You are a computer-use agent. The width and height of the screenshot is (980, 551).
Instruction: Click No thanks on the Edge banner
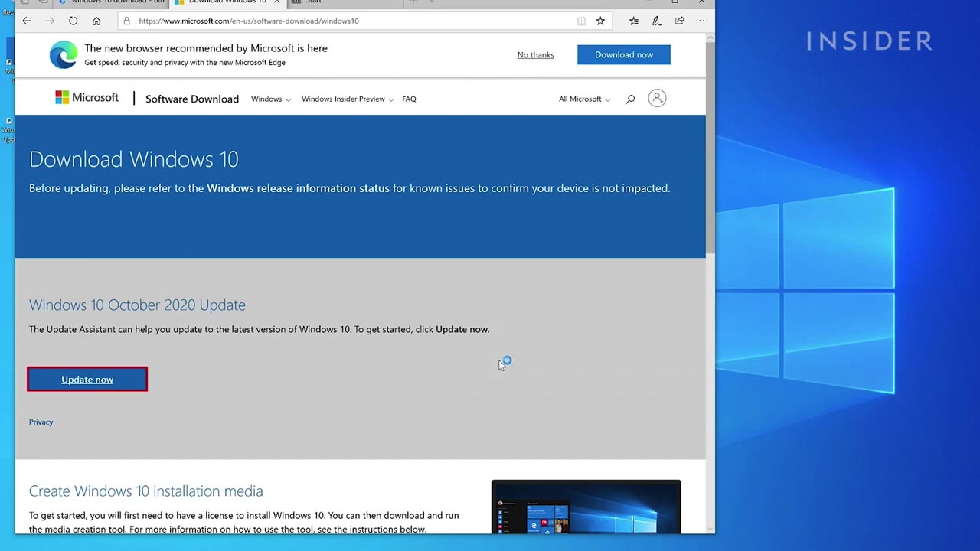(x=535, y=55)
